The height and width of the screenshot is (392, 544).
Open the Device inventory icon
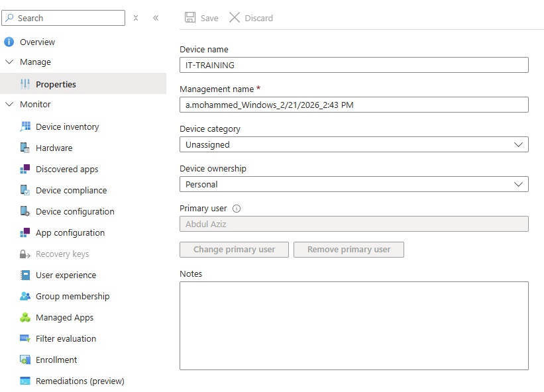tap(25, 127)
